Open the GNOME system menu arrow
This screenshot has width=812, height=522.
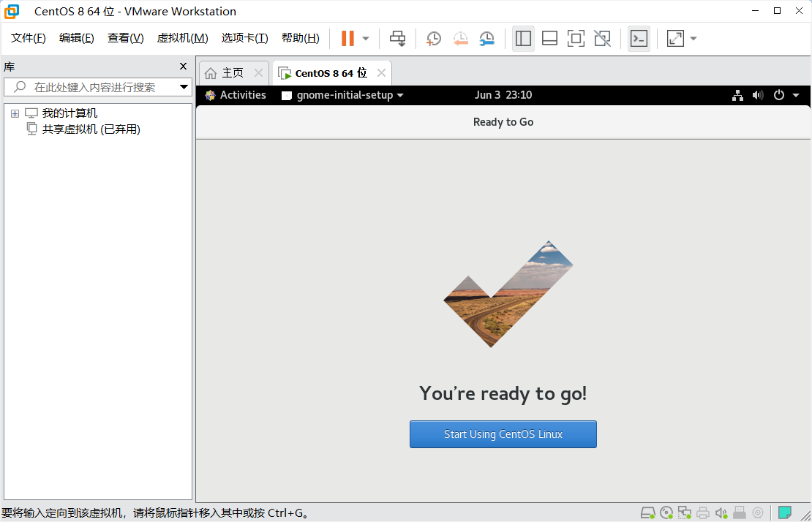[x=796, y=95]
